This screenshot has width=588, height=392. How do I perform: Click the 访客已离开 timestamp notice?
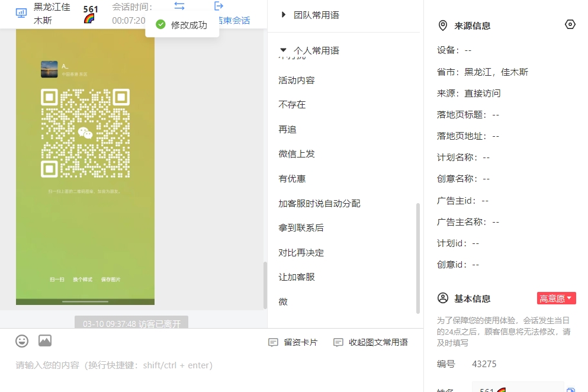click(x=131, y=323)
